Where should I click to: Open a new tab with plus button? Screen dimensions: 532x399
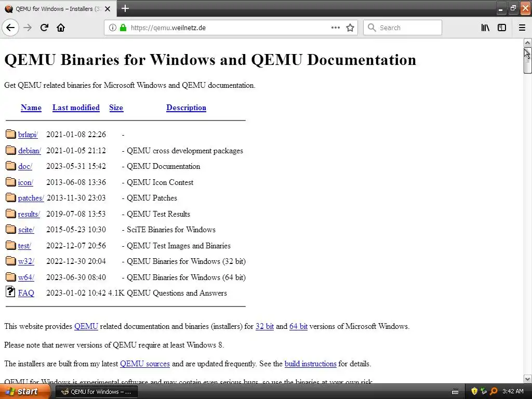(125, 8)
